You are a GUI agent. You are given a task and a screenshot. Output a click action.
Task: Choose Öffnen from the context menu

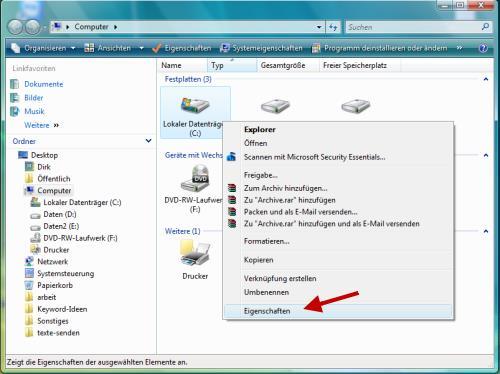338,143
